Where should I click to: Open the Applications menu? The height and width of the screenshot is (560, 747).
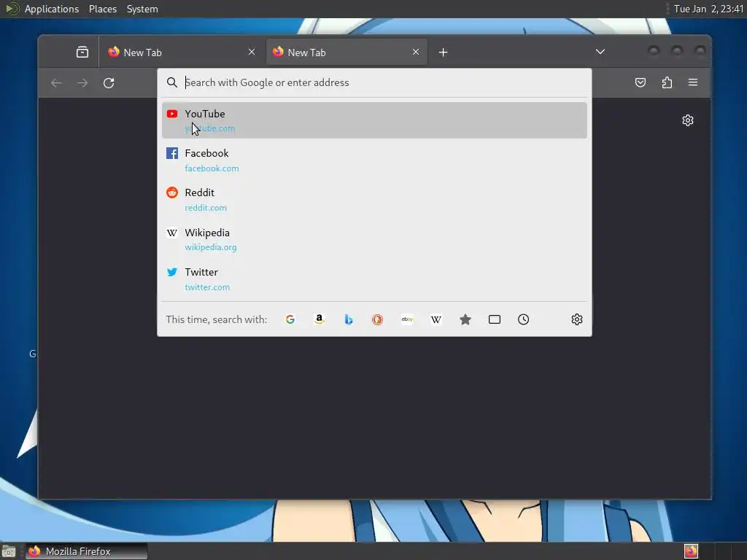pos(52,9)
